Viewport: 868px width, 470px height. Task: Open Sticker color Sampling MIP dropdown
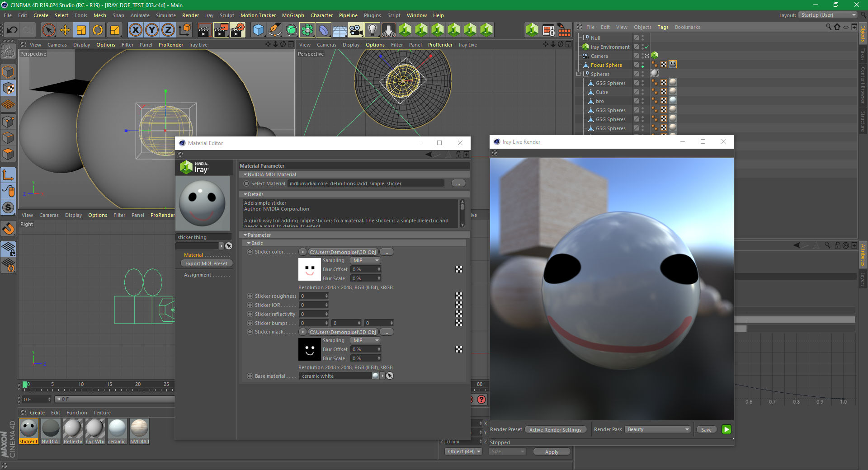click(365, 260)
